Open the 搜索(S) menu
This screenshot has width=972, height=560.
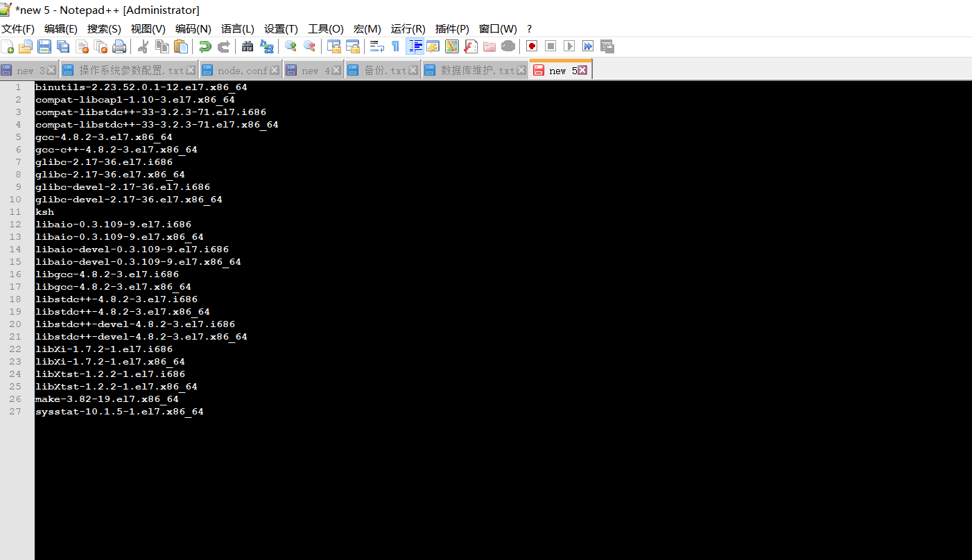point(104,29)
